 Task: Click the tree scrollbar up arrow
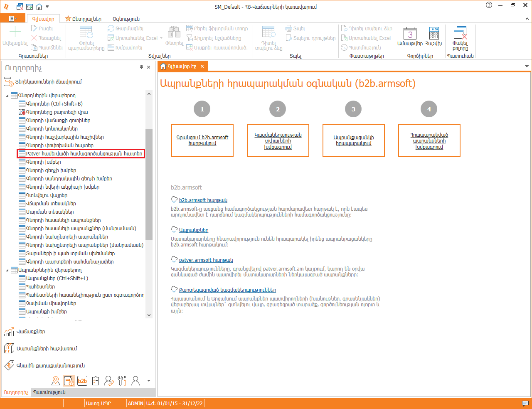click(149, 94)
